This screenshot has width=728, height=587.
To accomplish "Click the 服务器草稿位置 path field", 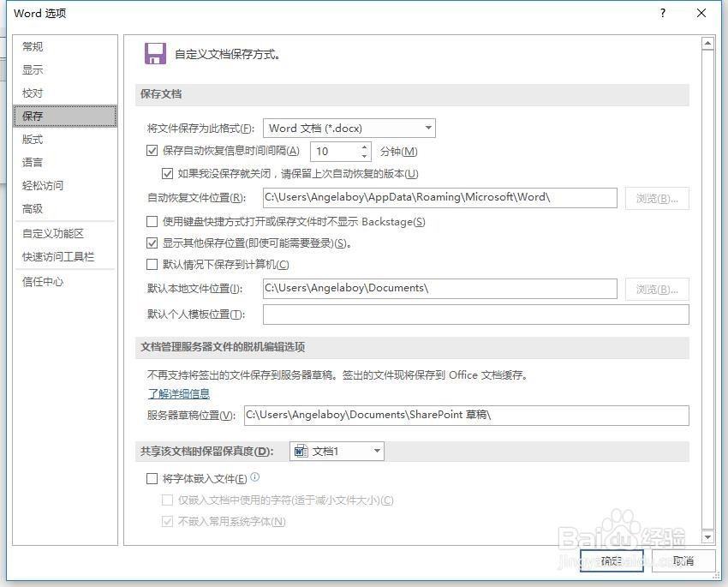I will click(467, 415).
